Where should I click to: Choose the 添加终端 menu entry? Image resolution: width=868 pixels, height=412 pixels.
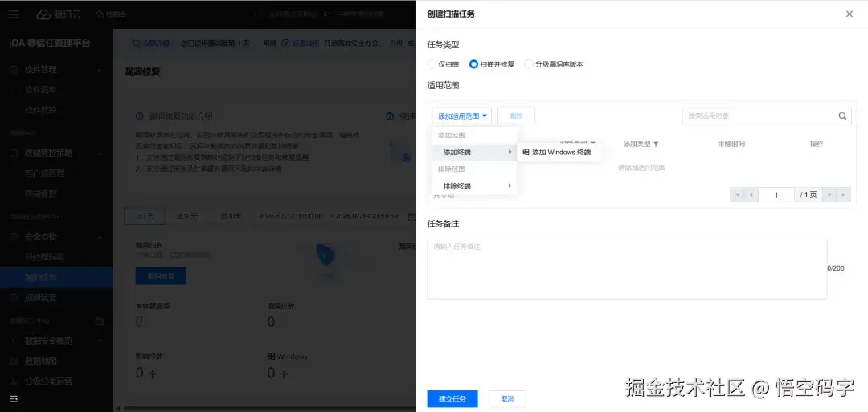[474, 152]
